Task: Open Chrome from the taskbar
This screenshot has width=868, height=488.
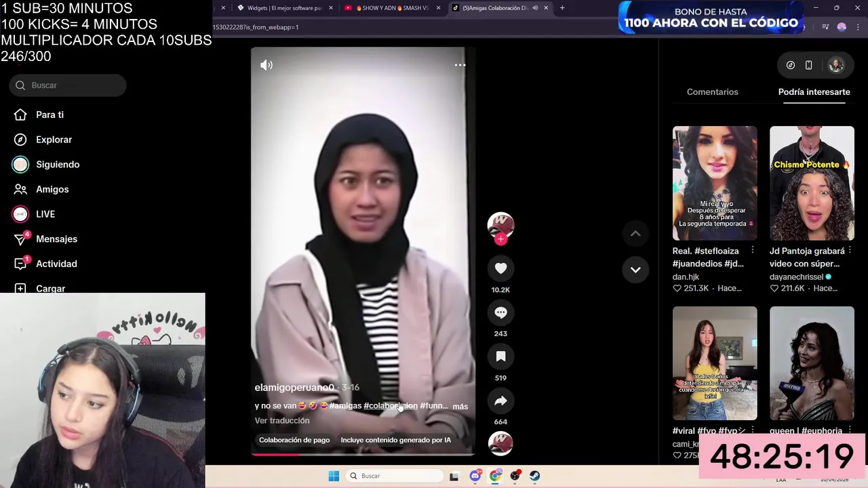Action: pyautogui.click(x=496, y=476)
